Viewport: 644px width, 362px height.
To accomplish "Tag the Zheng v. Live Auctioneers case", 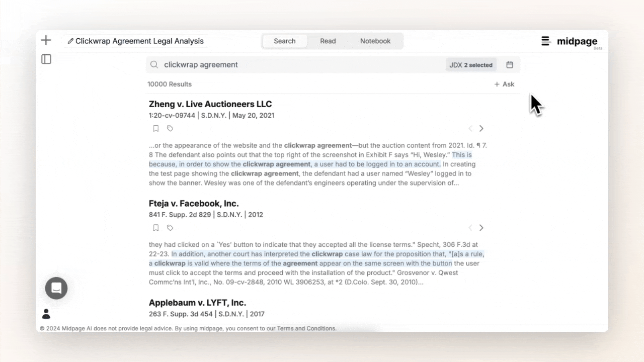I will coord(170,129).
